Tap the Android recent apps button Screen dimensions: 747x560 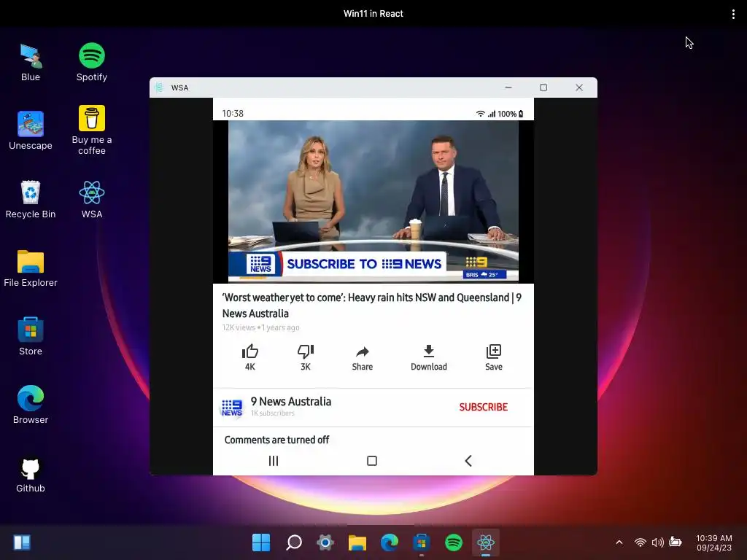pos(274,461)
